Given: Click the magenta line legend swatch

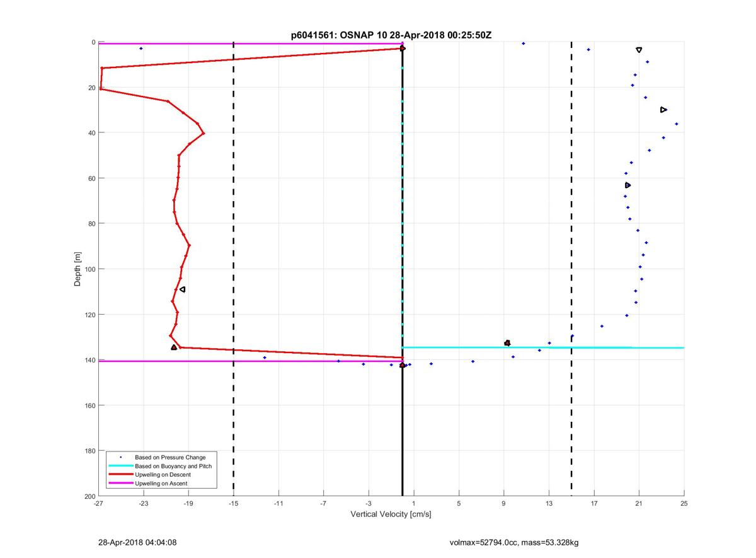Looking at the screenshot, I should click(x=120, y=483).
